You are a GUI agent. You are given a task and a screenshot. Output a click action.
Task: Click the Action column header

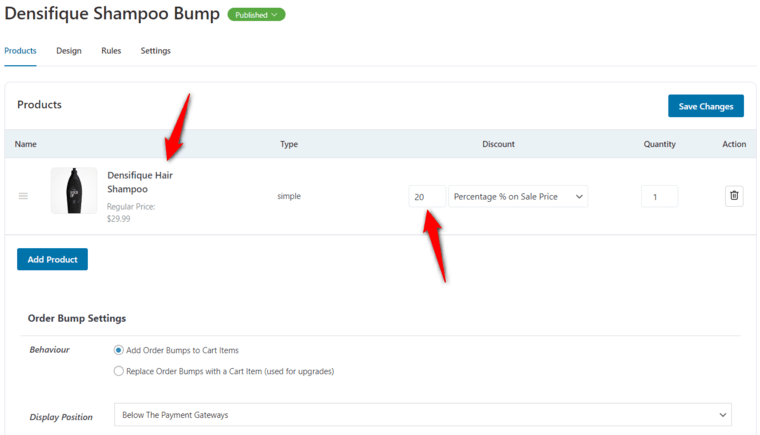pyautogui.click(x=734, y=144)
